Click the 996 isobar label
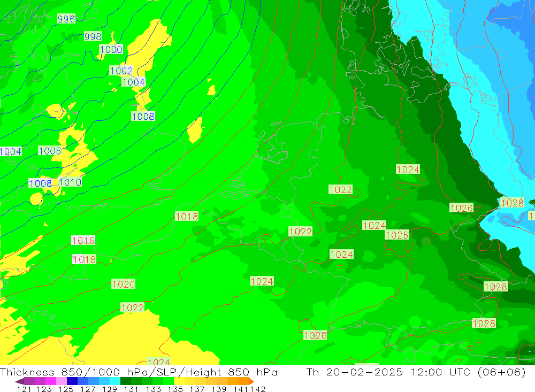Viewport: 535px width, 392px height. pyautogui.click(x=66, y=19)
